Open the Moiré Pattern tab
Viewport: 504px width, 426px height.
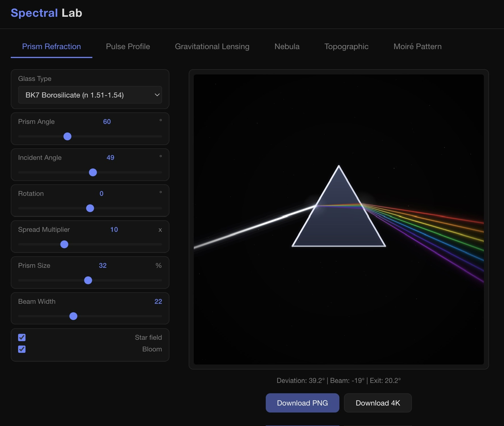click(x=417, y=47)
